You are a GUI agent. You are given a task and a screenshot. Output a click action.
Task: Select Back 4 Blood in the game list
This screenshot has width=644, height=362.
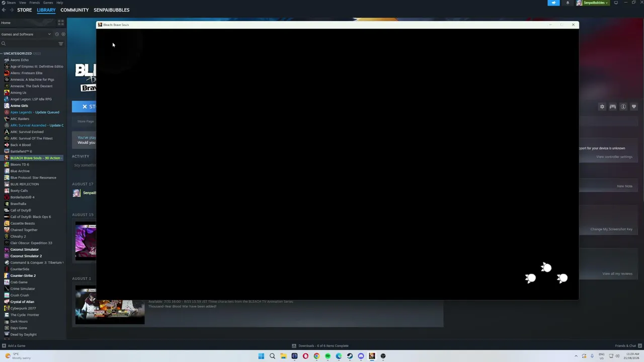[x=20, y=145]
